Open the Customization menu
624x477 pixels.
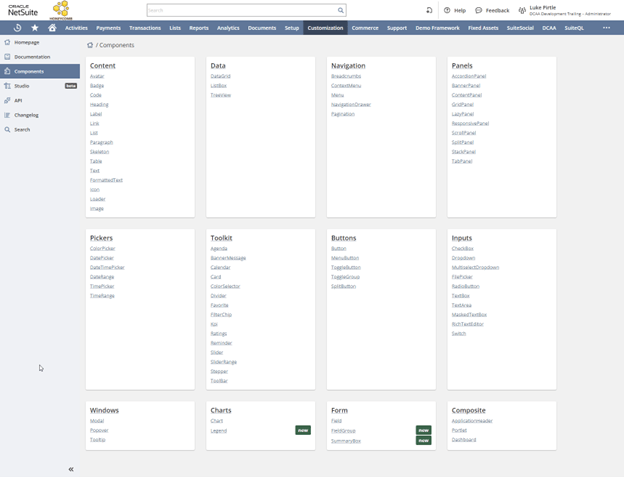coord(325,28)
